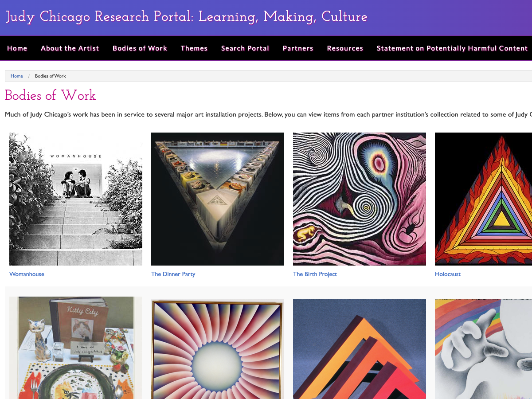Open the Holocaust link

pyautogui.click(x=448, y=274)
